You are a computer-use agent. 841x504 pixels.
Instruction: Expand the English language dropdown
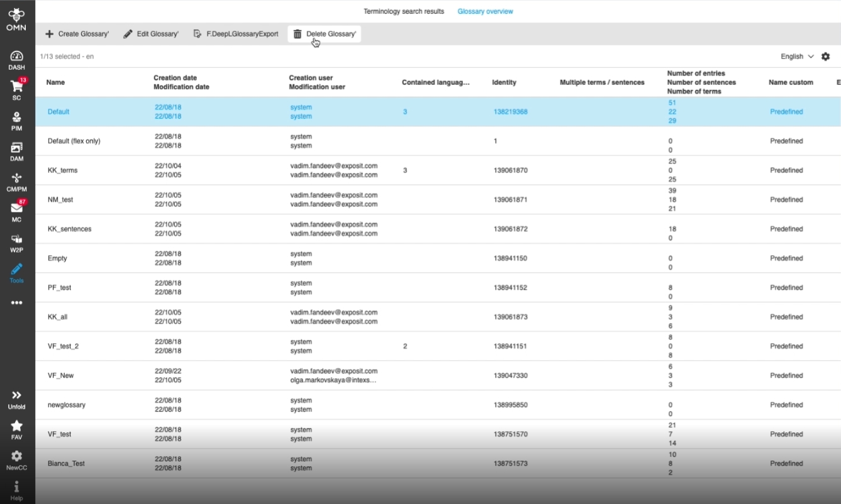coord(797,57)
